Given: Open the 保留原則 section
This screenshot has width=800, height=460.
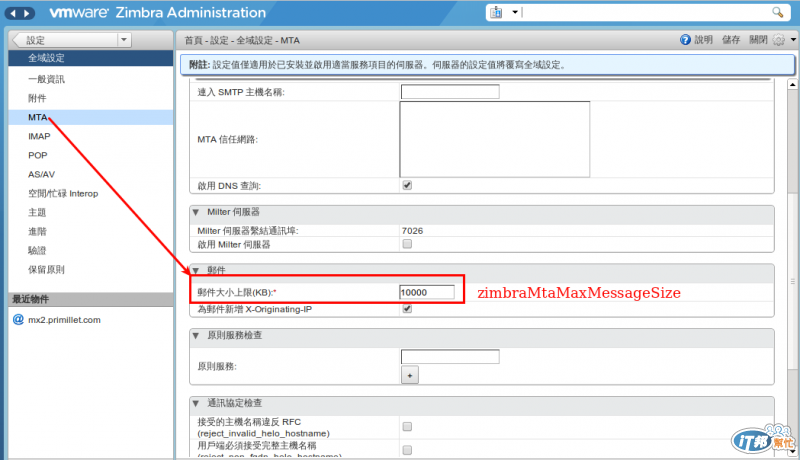Looking at the screenshot, I should point(46,269).
